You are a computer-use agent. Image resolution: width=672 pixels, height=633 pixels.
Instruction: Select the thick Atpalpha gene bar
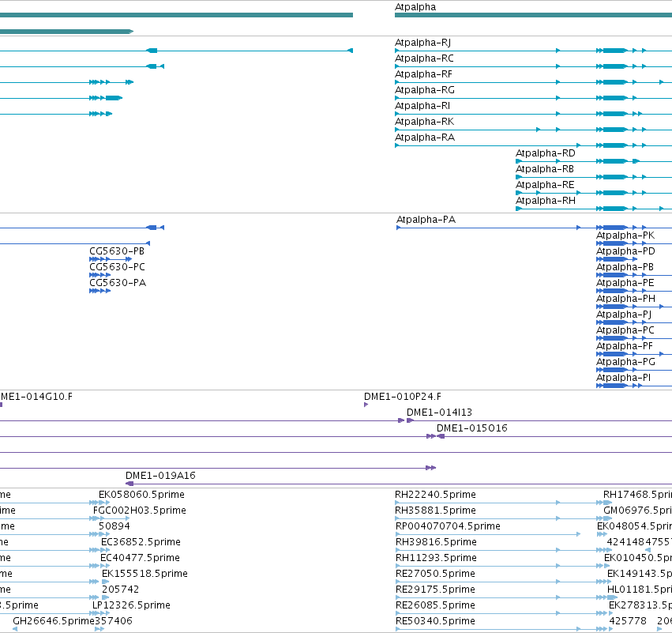pos(533,16)
